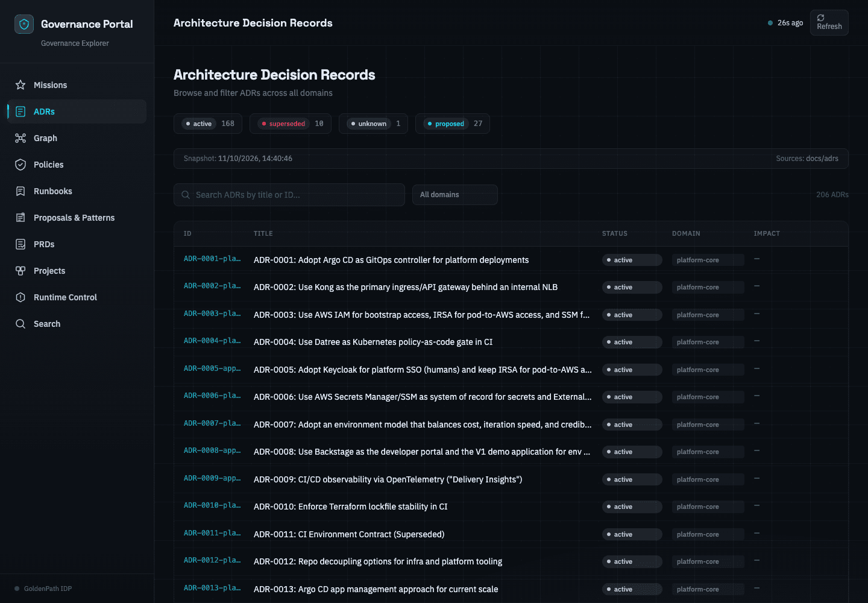Click the DOMAIN column header
The width and height of the screenshot is (868, 603).
(686, 233)
